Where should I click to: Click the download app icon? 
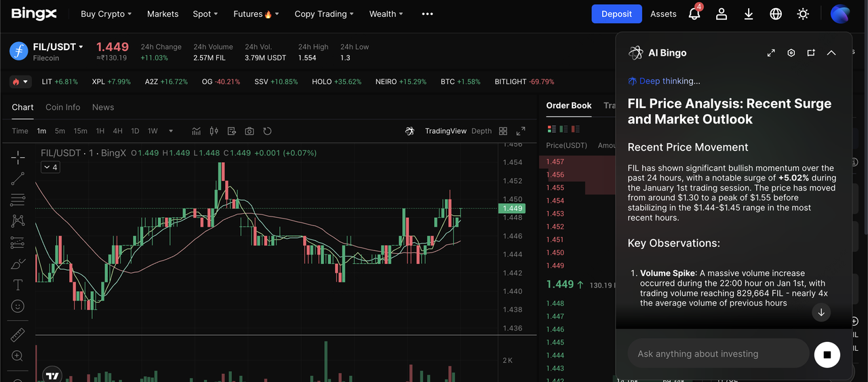[749, 14]
